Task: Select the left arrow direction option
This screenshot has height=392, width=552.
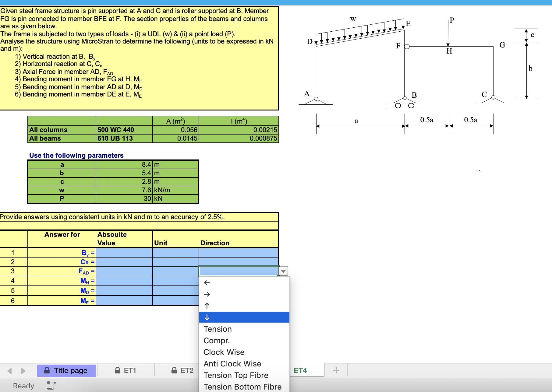Action: [x=207, y=283]
